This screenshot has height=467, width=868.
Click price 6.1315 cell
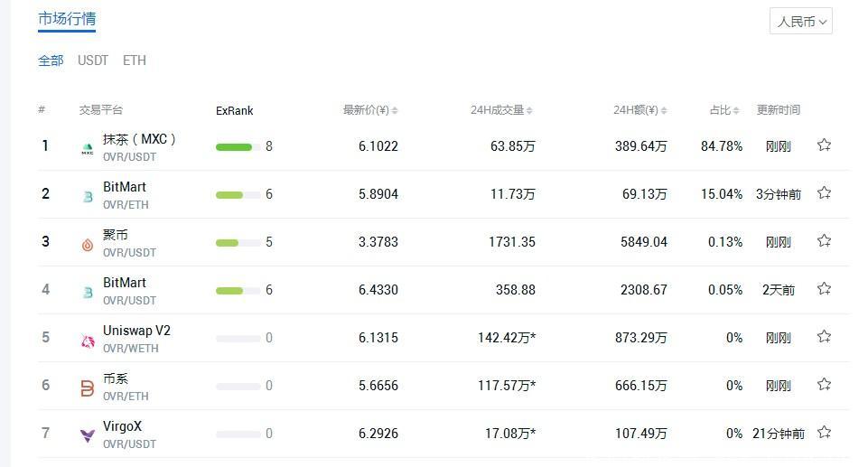[x=378, y=338]
